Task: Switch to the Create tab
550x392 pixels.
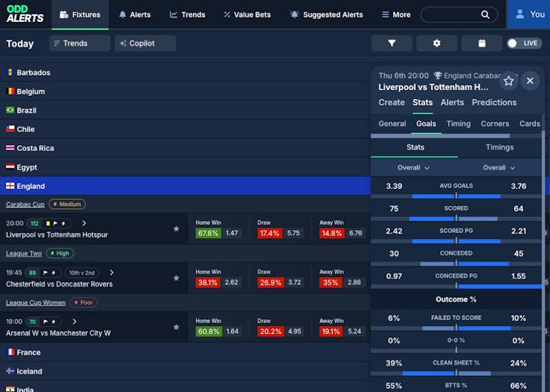Action: pos(392,103)
